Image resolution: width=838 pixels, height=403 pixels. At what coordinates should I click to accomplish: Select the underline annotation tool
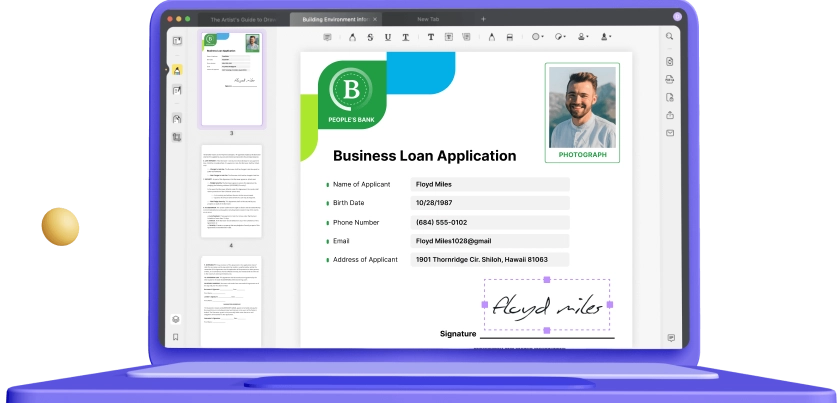387,37
